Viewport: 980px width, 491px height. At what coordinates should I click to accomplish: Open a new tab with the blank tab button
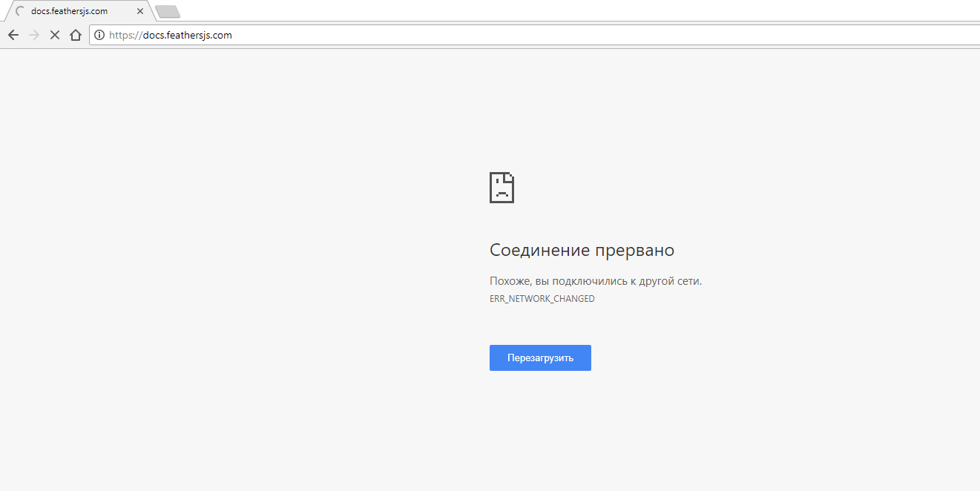168,11
